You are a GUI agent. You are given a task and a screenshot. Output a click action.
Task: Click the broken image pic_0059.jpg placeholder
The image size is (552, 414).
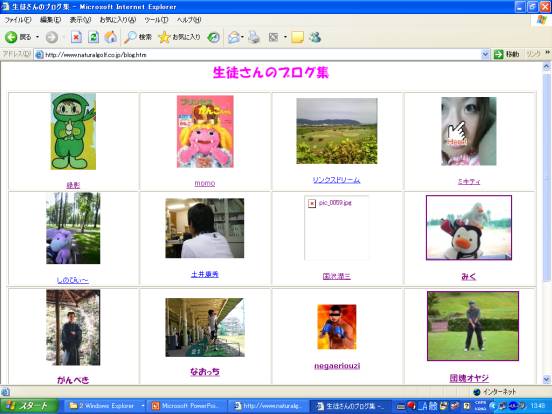(337, 228)
